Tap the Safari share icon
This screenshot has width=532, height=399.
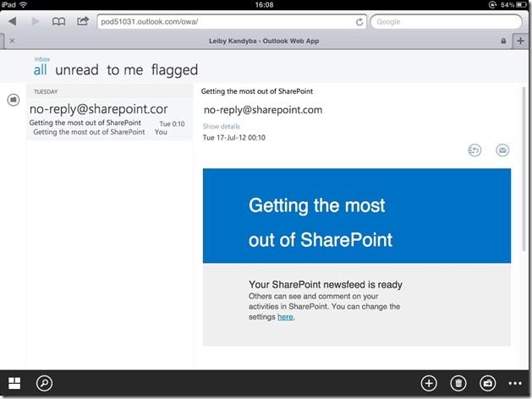(83, 21)
